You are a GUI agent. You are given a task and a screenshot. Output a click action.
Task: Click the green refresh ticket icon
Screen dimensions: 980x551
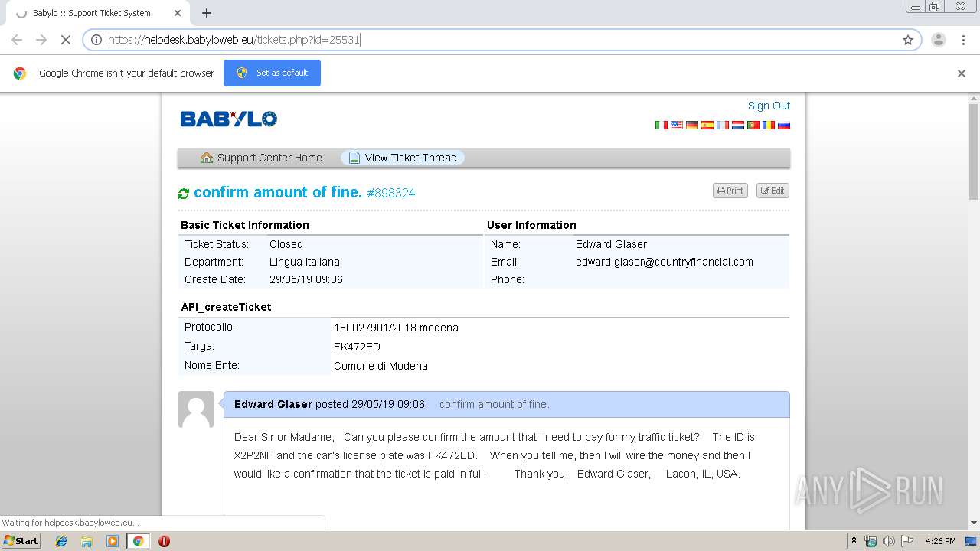184,194
